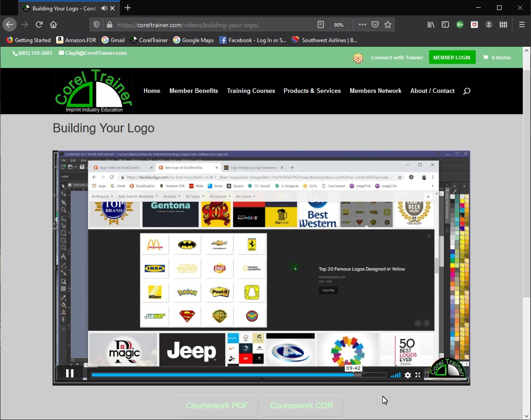Screen dimensions: 531x420
Task: Open the Firefox account avatar icon
Action: tap(489, 24)
